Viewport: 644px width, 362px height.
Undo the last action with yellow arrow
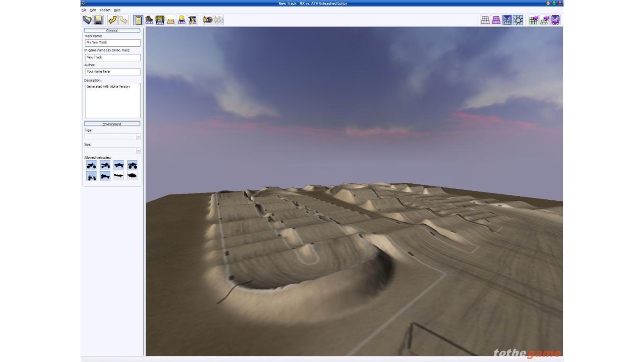tap(112, 20)
